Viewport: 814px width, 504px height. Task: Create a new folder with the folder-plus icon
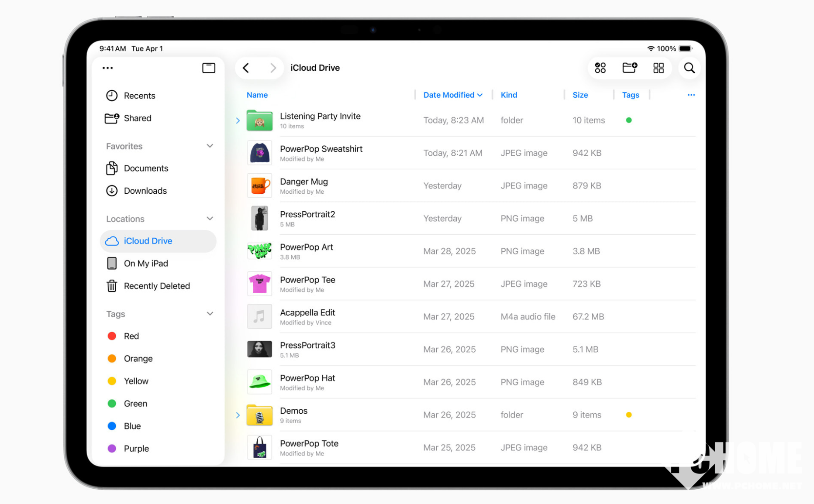pyautogui.click(x=629, y=68)
